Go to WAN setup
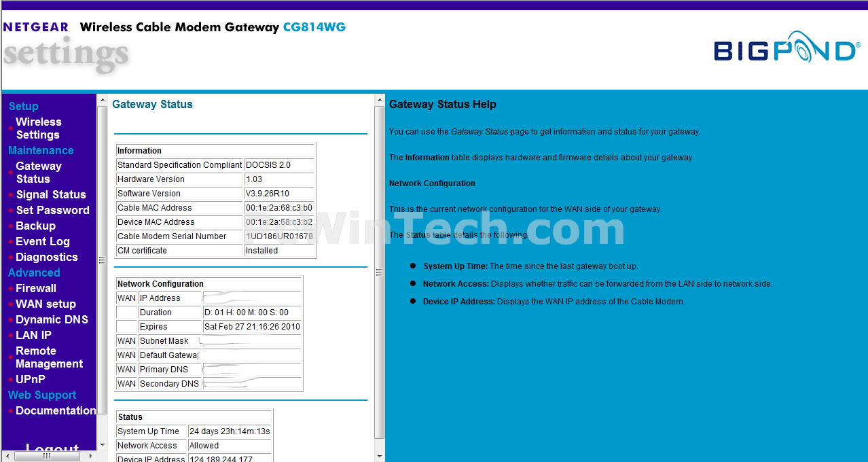 pos(46,304)
